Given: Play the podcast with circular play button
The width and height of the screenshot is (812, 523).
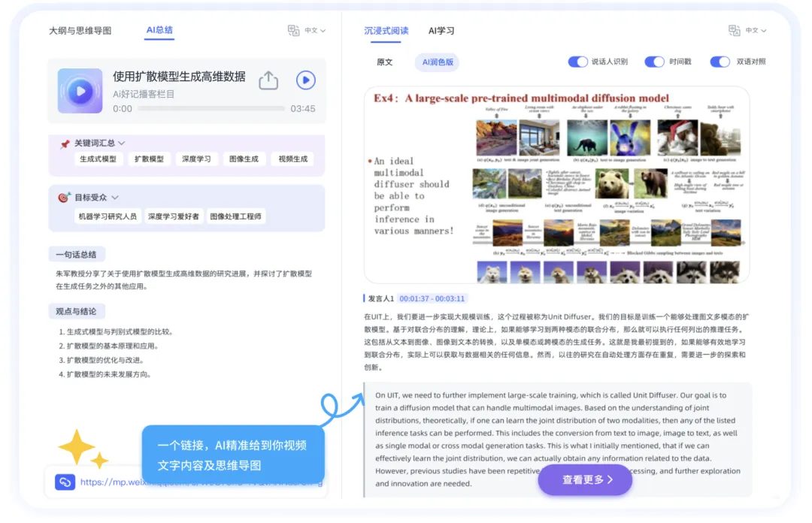Looking at the screenshot, I should (x=305, y=80).
